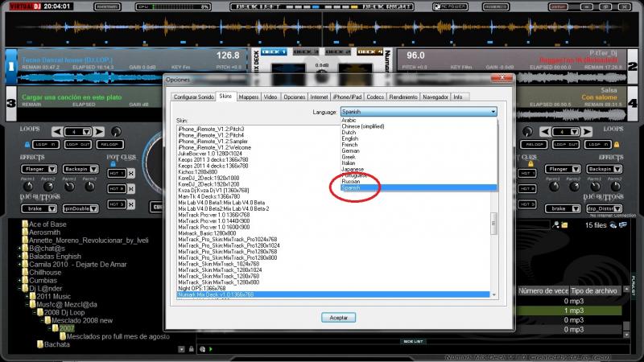Select Mixtrack_Basic:1280x800 skin

(x=207, y=233)
